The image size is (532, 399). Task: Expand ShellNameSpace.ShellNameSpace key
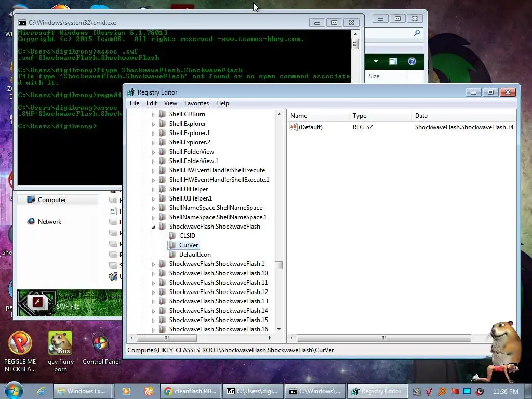tap(153, 208)
